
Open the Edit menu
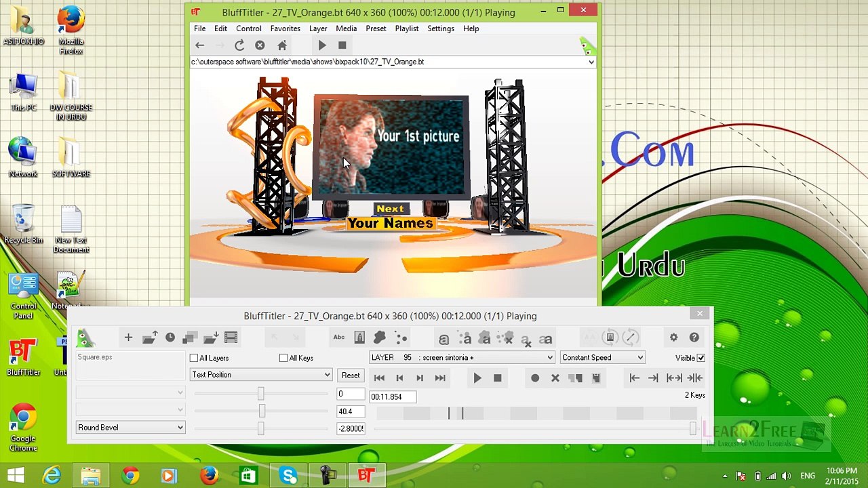click(221, 28)
